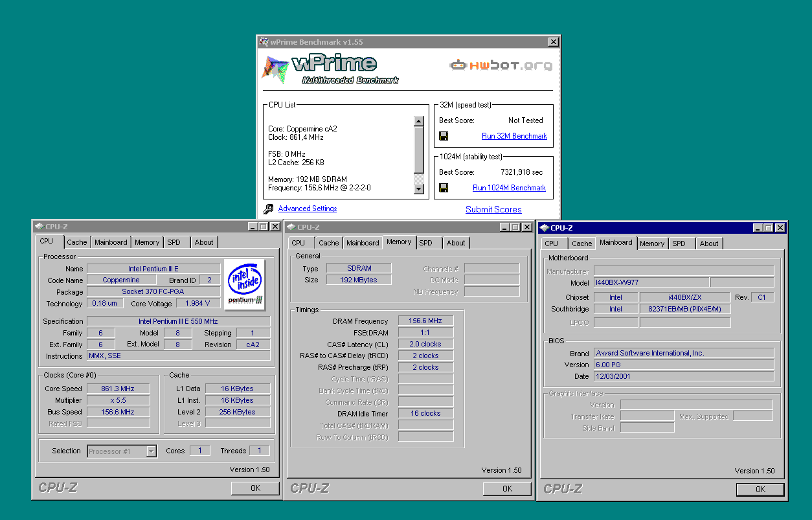This screenshot has width=812, height=520.
Task: Click the 'Core: Coppermine cA2' line in CPU List
Action: (302, 129)
